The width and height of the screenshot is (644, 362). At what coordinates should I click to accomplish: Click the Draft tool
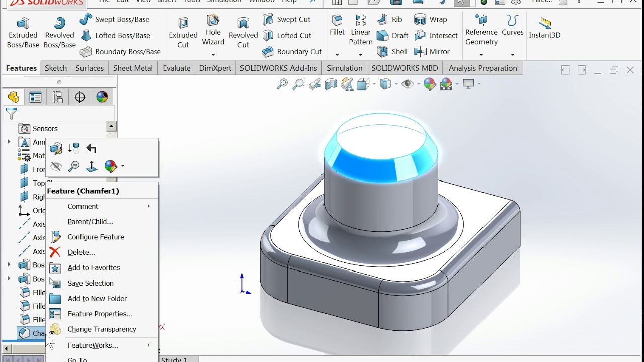point(392,35)
